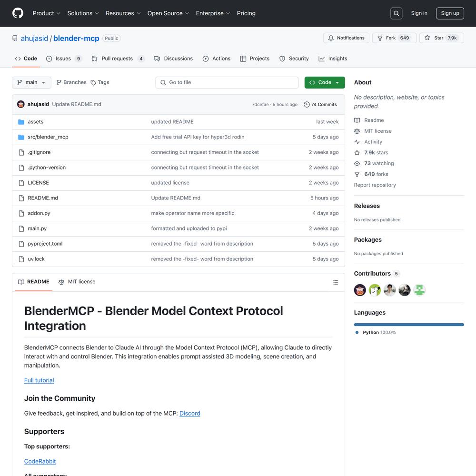Click the Python language bar
The image size is (476, 476).
[409, 325]
